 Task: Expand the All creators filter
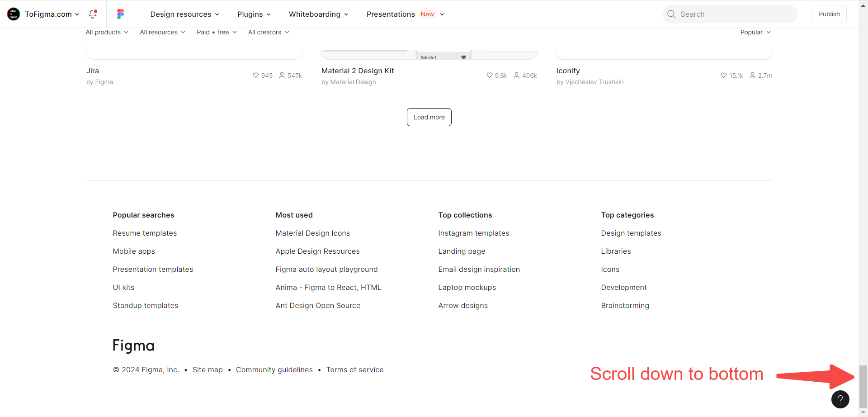tap(269, 32)
